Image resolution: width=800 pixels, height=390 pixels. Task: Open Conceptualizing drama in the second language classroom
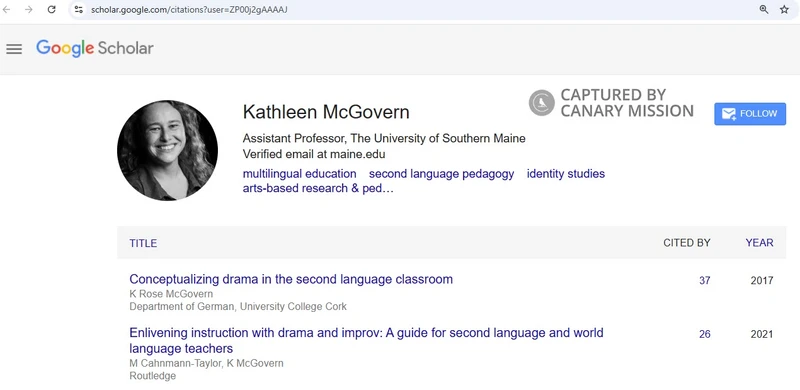click(291, 279)
